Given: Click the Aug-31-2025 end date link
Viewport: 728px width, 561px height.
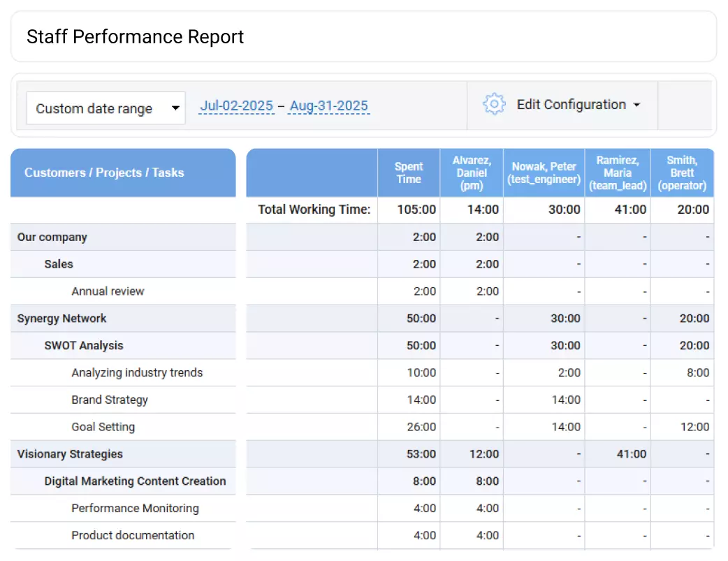Looking at the screenshot, I should click(328, 106).
